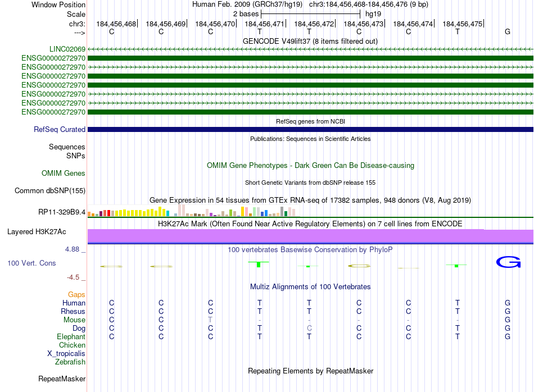This screenshot has height=392, width=534.
Task: Open the RefSeq genes from NCBI title
Action: 310,121
